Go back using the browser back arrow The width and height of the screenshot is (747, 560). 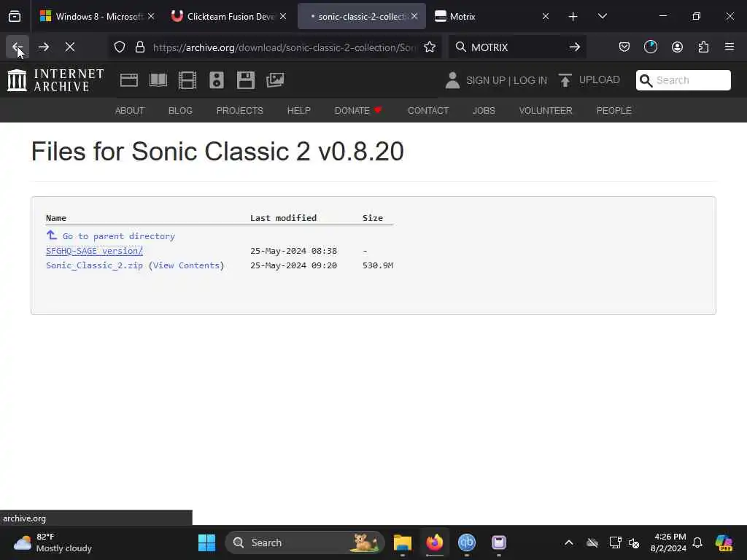pos(18,47)
